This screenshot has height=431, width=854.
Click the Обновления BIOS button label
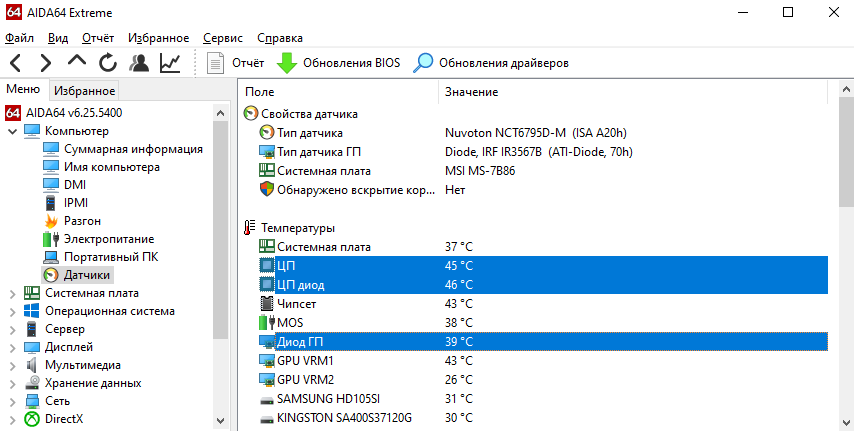[352, 63]
